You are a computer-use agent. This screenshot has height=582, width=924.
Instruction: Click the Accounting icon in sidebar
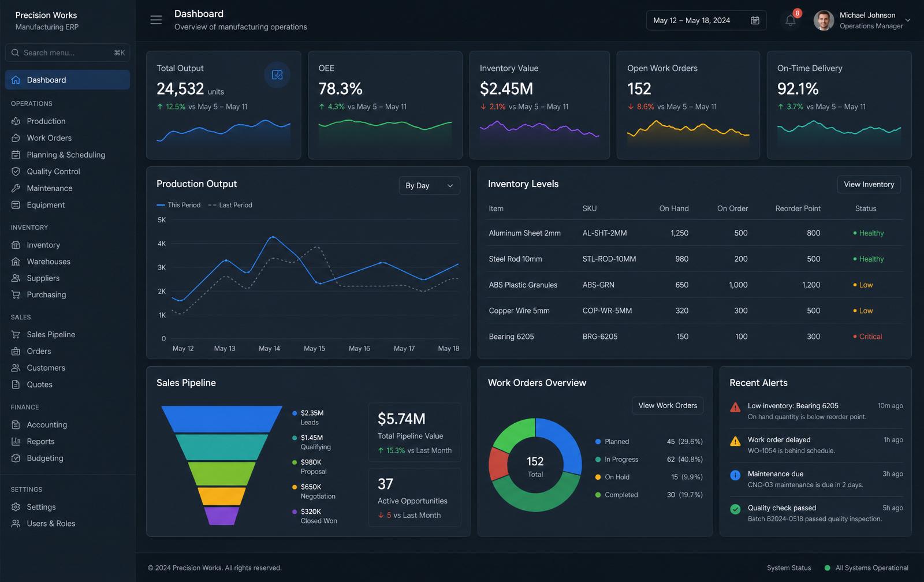16,425
